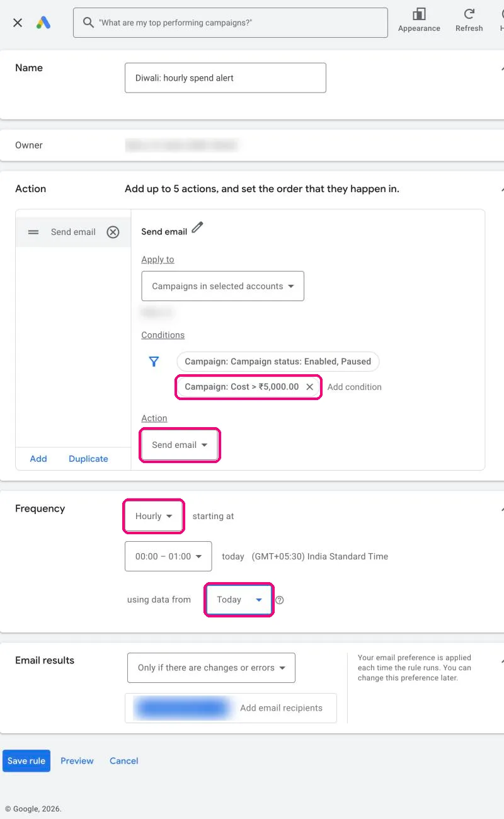Screen dimensions: 504x819
Task: Collapse the Email results section chevron
Action: pos(502,661)
